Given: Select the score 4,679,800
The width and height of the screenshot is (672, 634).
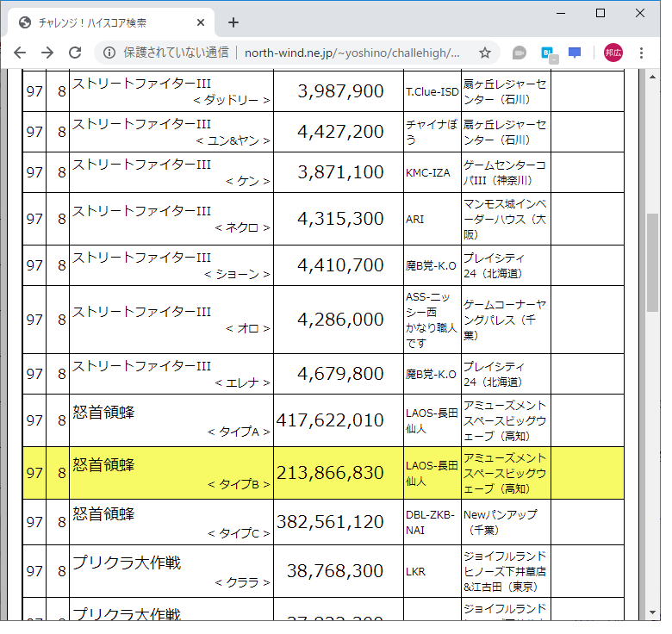Looking at the screenshot, I should coord(340,374).
